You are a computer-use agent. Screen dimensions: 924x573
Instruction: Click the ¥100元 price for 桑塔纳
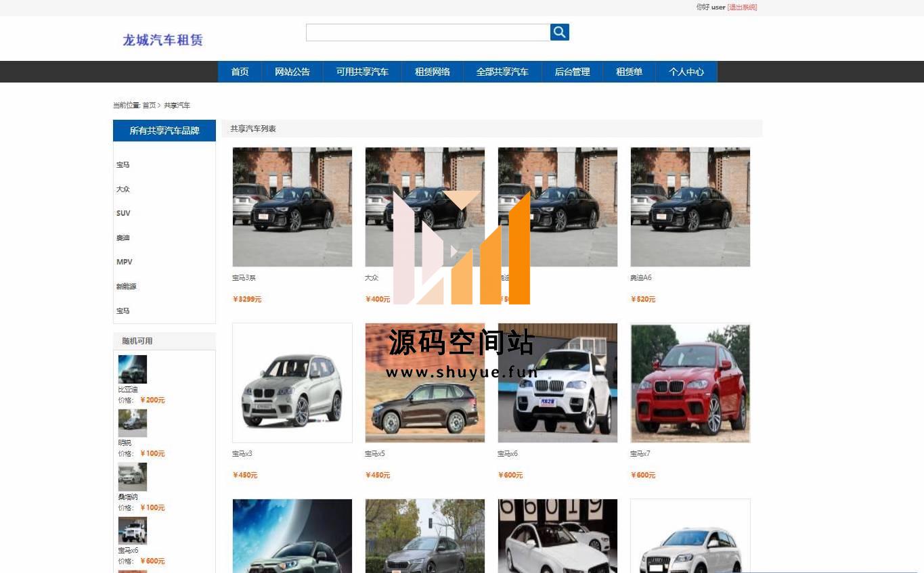pyautogui.click(x=152, y=507)
